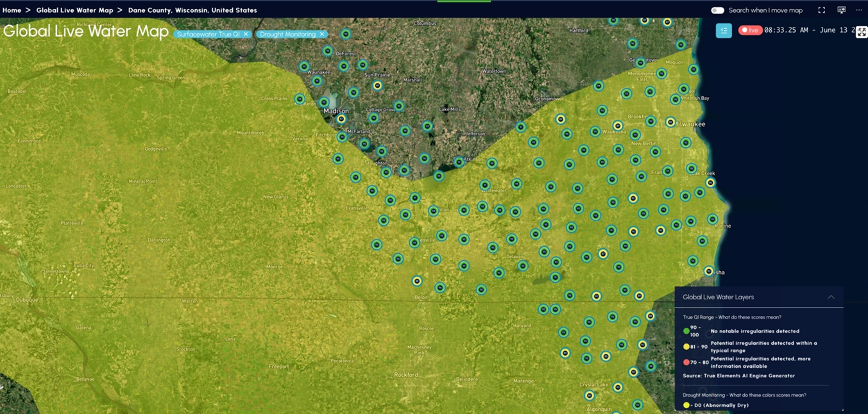Open the three-dots more options menu
This screenshot has height=414, width=868.
[x=859, y=10]
